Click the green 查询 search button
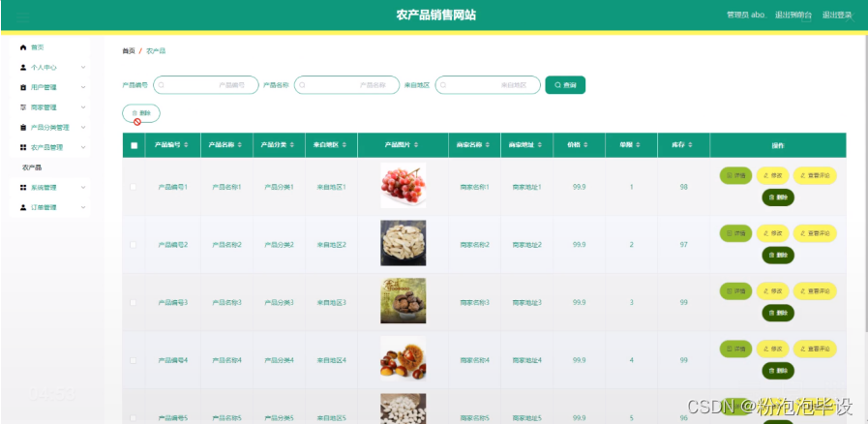This screenshot has width=868, height=425. (x=565, y=85)
